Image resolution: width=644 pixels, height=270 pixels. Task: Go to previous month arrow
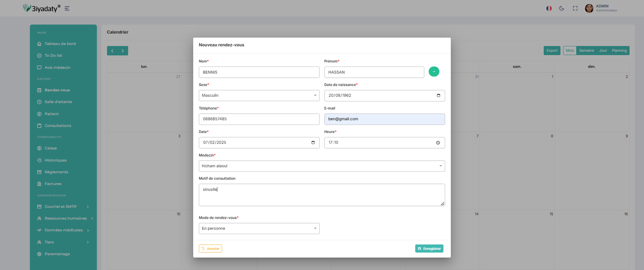[x=112, y=51]
